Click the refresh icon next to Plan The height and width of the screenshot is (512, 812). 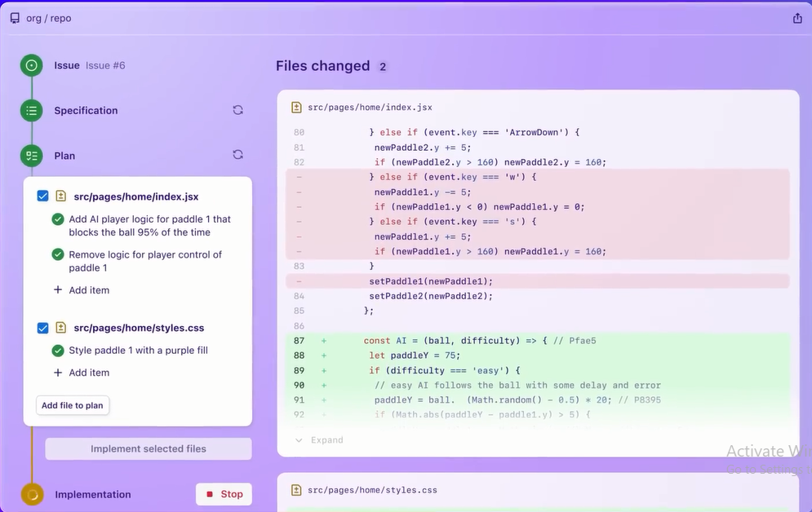[237, 154]
